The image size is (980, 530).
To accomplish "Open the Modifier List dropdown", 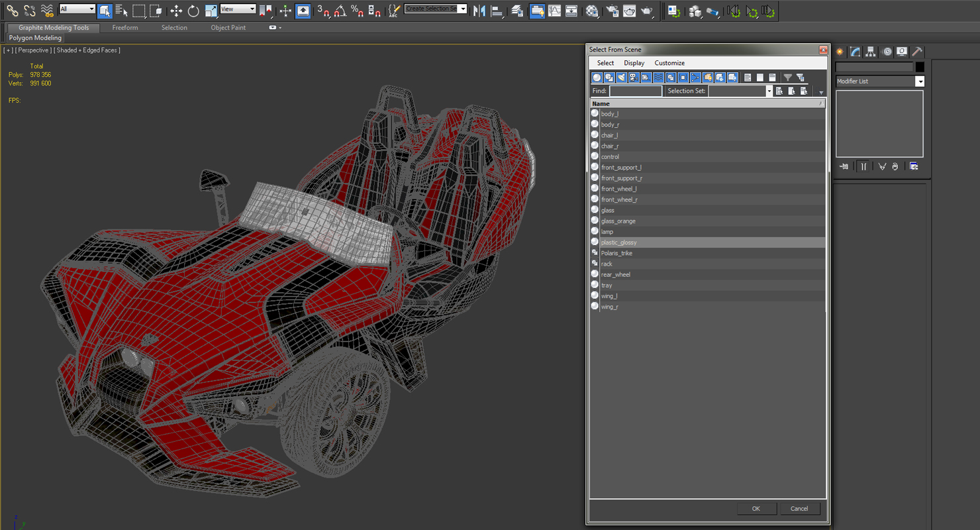I will pos(879,81).
